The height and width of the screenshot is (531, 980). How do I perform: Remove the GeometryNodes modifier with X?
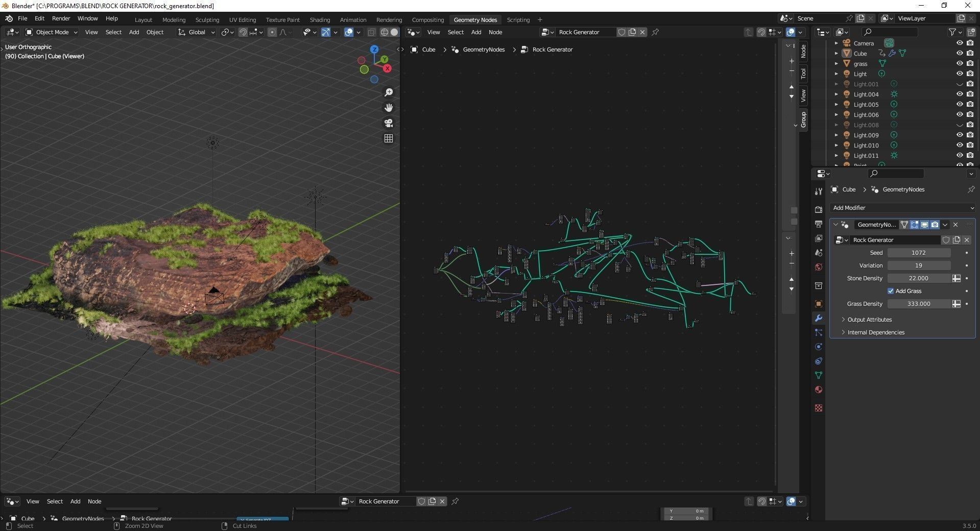pos(955,225)
